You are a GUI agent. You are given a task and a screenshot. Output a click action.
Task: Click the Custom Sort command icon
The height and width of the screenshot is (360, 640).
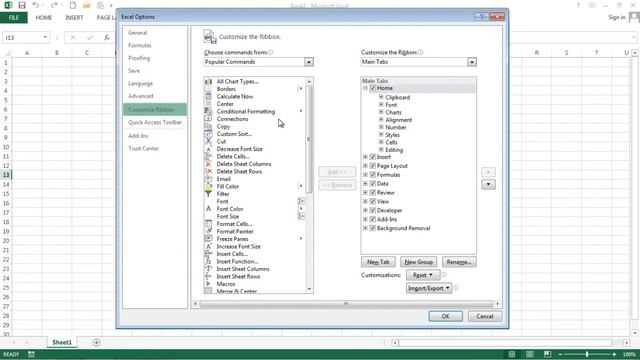pos(208,134)
